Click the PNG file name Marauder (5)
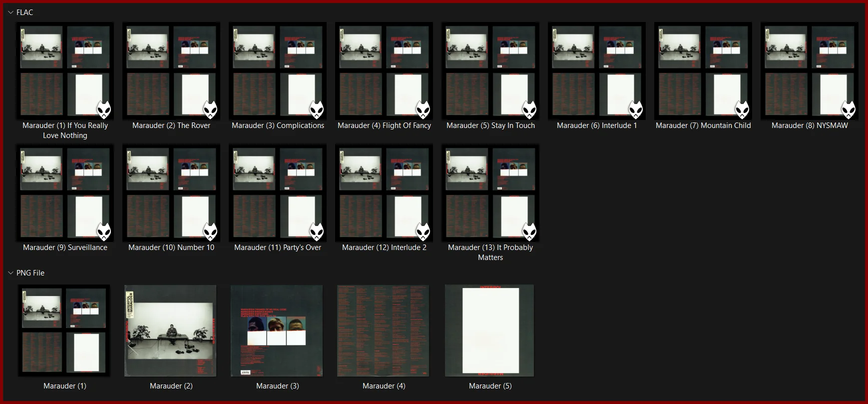The image size is (868, 404). 490,386
